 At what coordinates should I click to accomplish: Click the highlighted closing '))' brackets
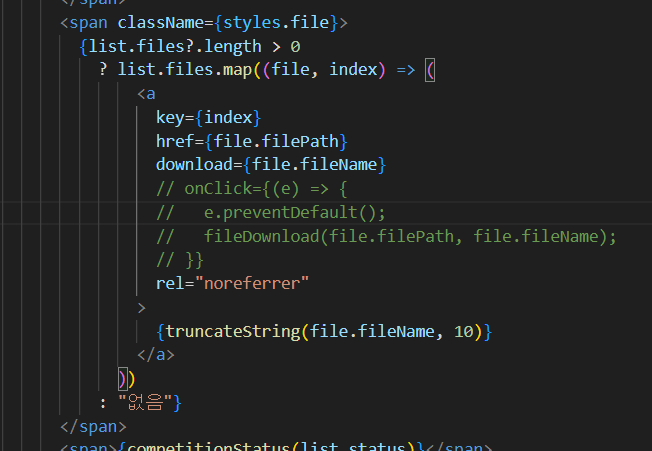(x=127, y=379)
